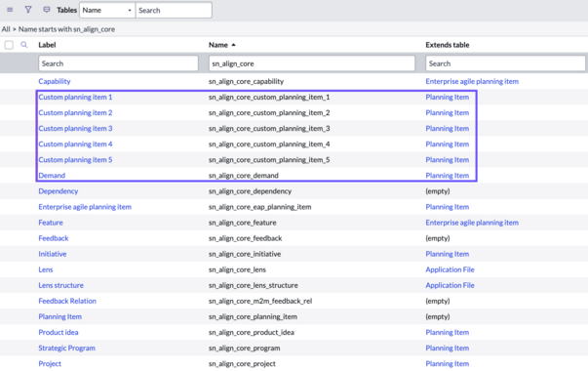Image resolution: width=588 pixels, height=371 pixels.
Task: Click the sn_align_core_dependency name cell
Action: pyautogui.click(x=251, y=191)
